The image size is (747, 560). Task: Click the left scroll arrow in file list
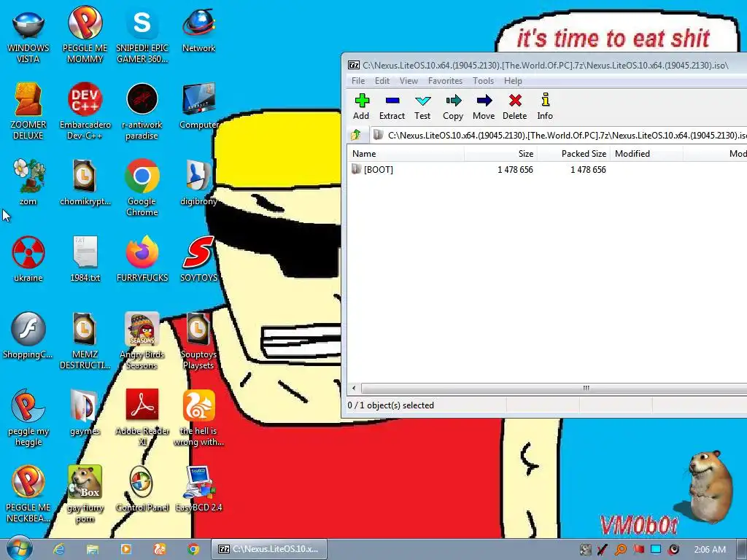click(x=354, y=388)
